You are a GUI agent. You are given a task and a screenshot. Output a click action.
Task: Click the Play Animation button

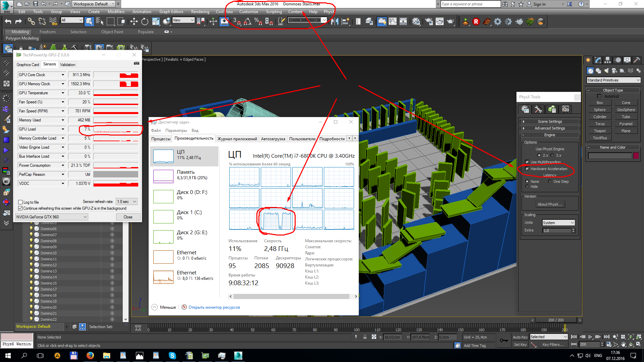(x=590, y=337)
